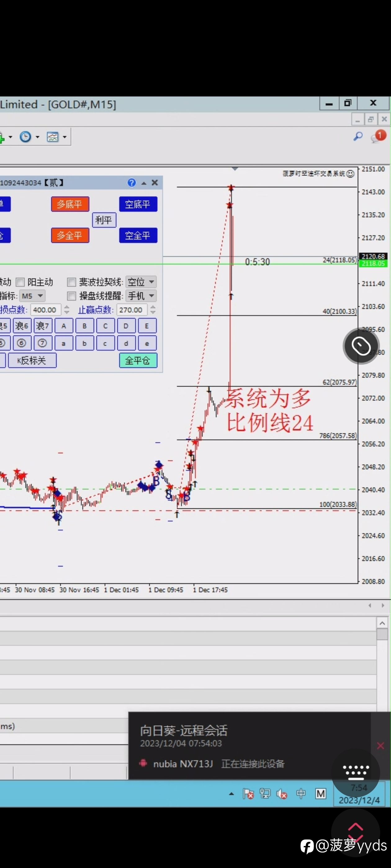Click the 利平 button
Image resolution: width=391 pixels, height=868 pixels.
coord(104,220)
